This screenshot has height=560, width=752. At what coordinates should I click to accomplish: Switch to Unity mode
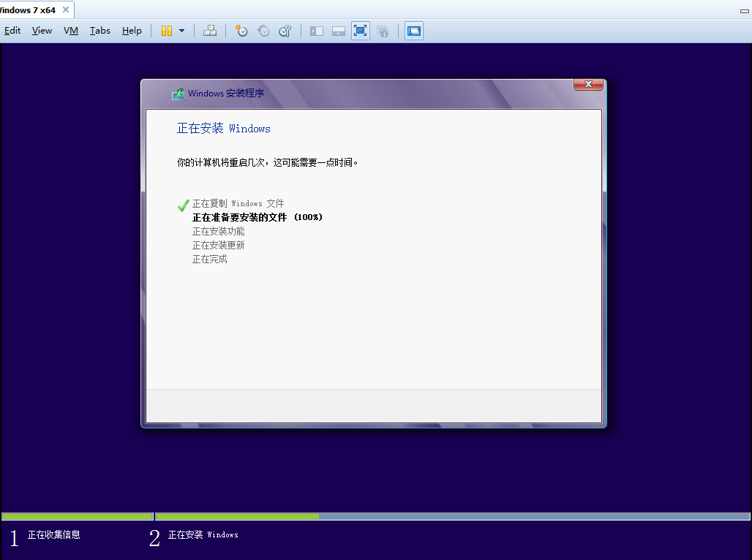383,31
